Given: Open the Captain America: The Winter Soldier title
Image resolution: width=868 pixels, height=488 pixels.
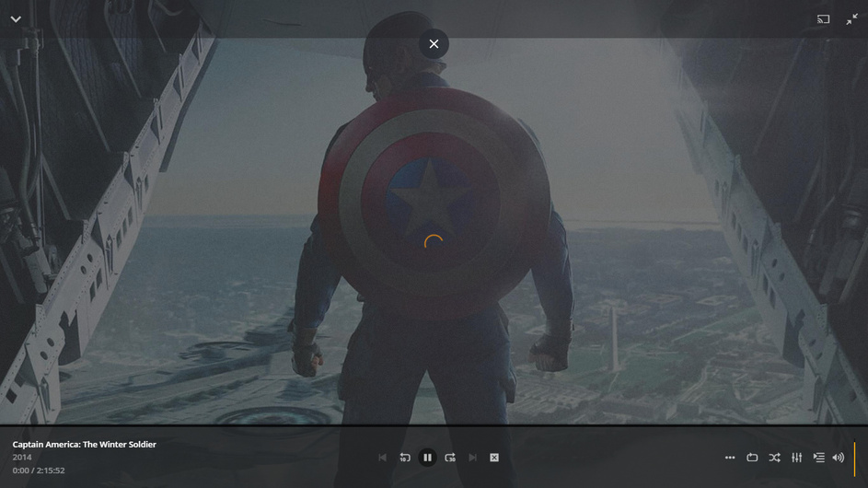Looking at the screenshot, I should tap(84, 444).
